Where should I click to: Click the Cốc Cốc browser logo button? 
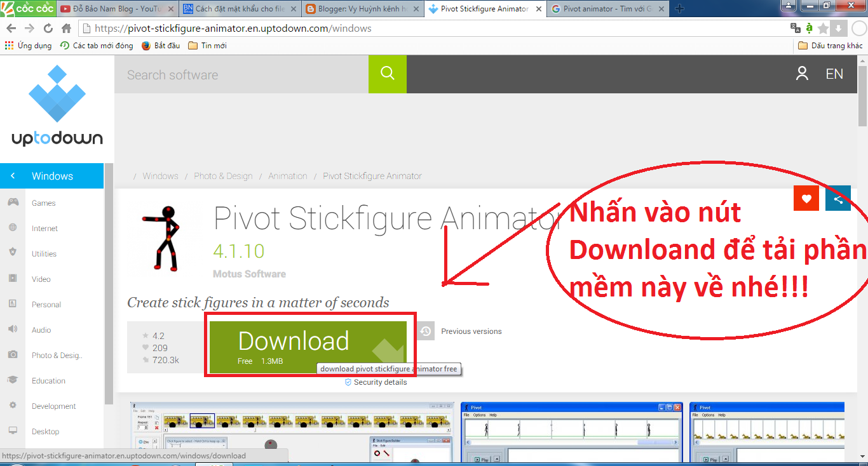pos(28,8)
